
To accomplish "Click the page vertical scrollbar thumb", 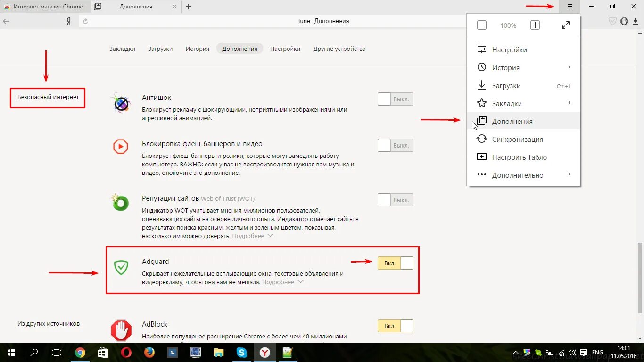I will [640, 278].
